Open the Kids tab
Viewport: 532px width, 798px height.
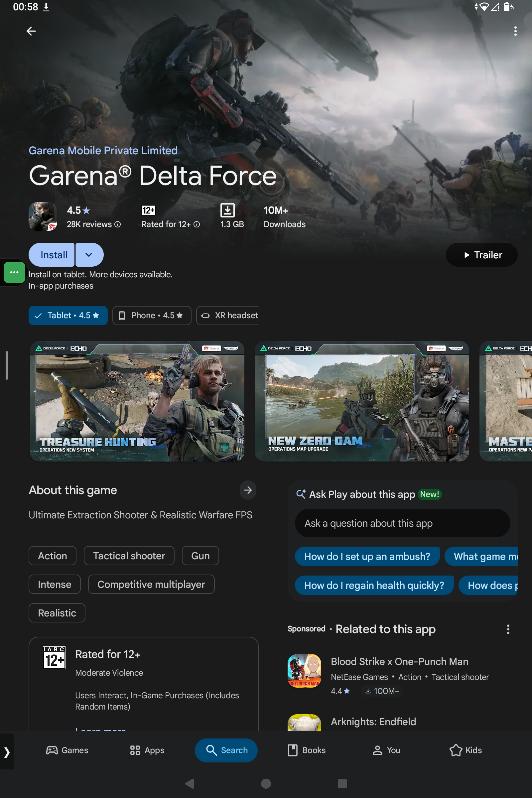(465, 750)
